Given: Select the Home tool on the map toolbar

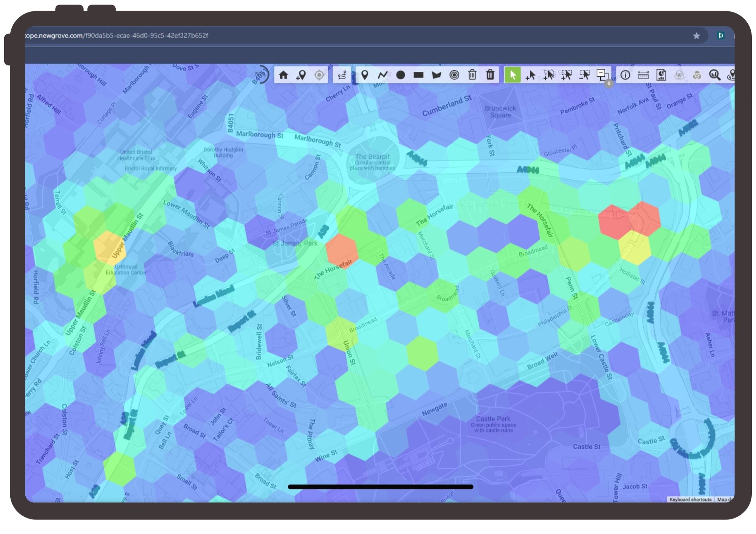Looking at the screenshot, I should click(x=283, y=76).
